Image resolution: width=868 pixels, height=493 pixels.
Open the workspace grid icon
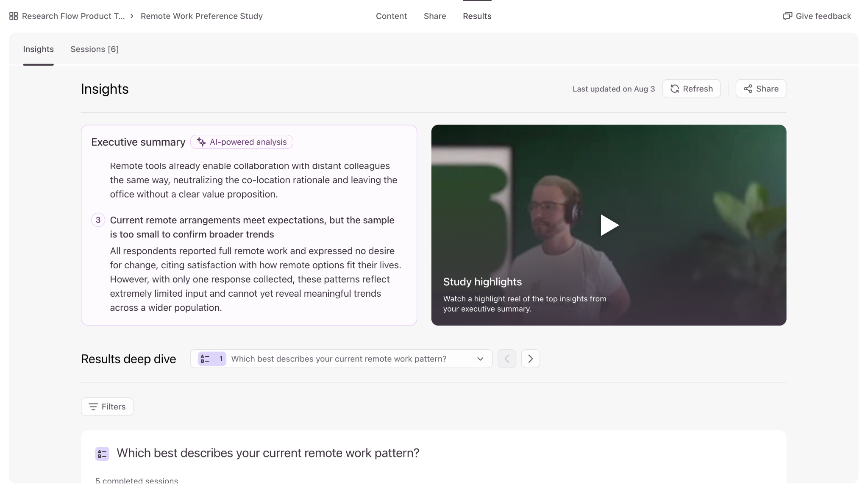[x=14, y=16]
